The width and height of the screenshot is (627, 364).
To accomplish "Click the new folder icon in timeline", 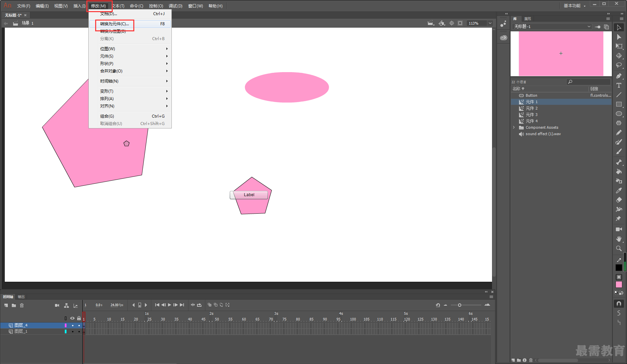I will click(14, 305).
